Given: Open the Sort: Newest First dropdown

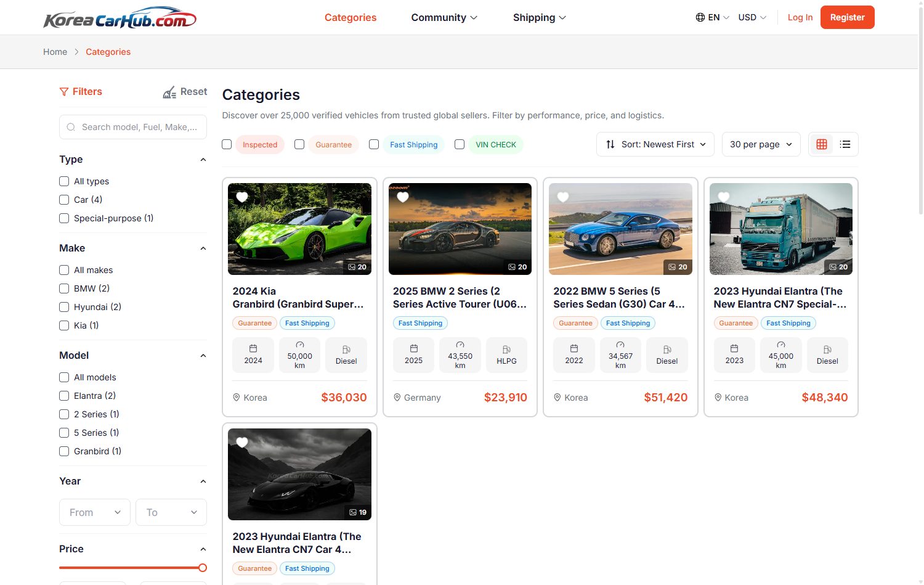Looking at the screenshot, I should [655, 144].
